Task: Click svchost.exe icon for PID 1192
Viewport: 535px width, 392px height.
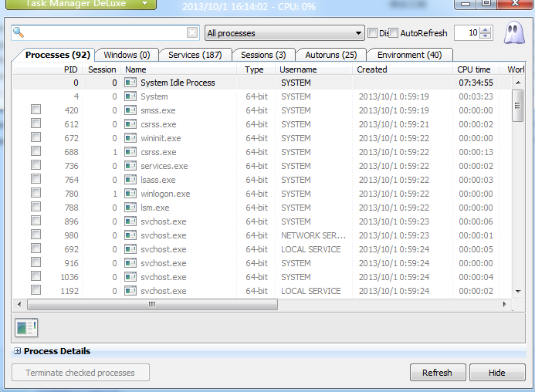Action: 130,291
